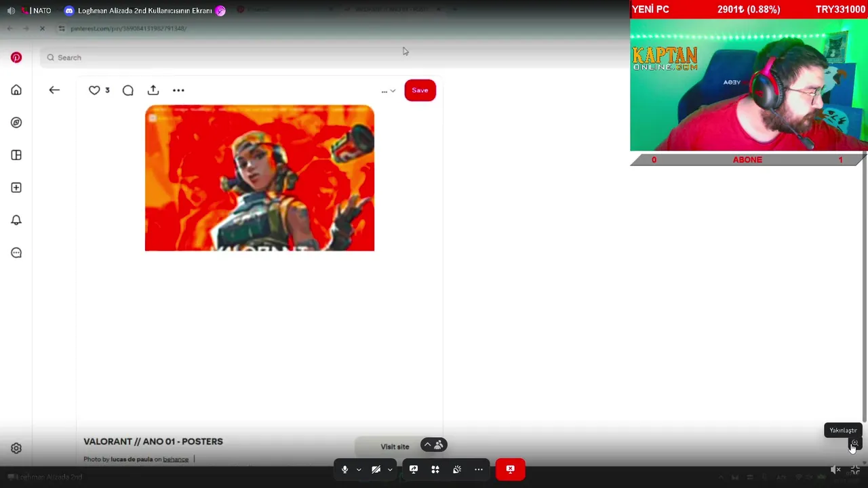
Task: Click the 2901₺ (0.88%) progress text
Action: pos(749,9)
